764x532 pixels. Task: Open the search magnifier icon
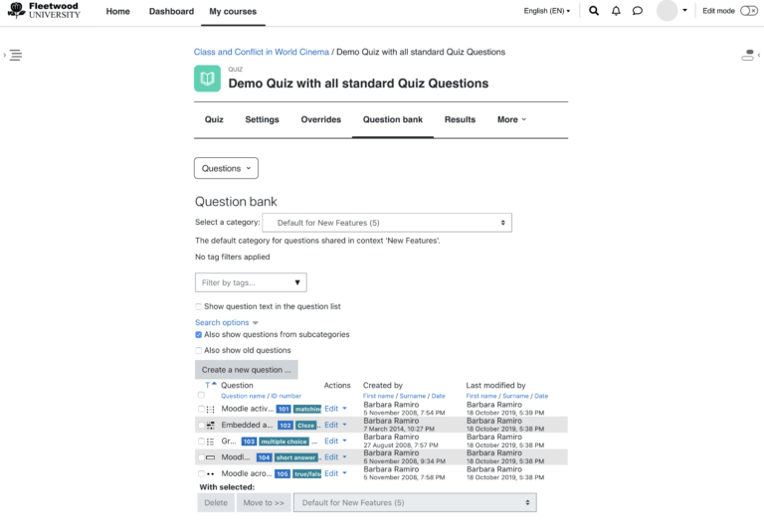tap(594, 11)
